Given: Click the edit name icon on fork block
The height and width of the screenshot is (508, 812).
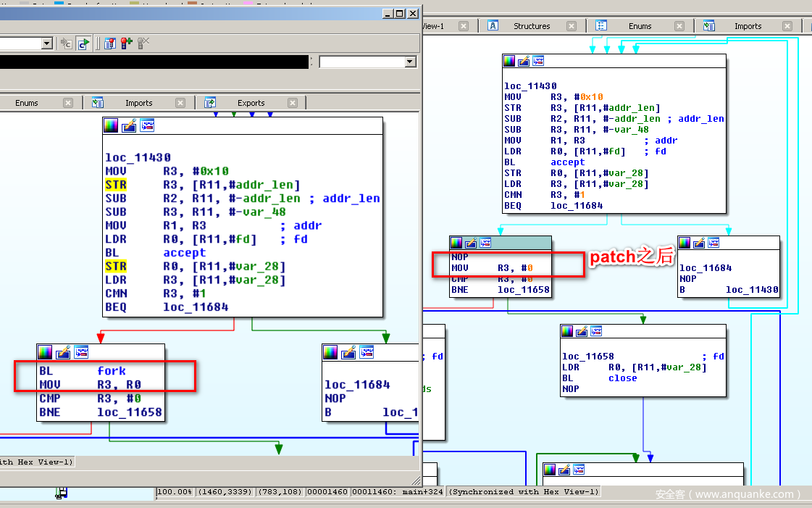Looking at the screenshot, I should (x=63, y=352).
